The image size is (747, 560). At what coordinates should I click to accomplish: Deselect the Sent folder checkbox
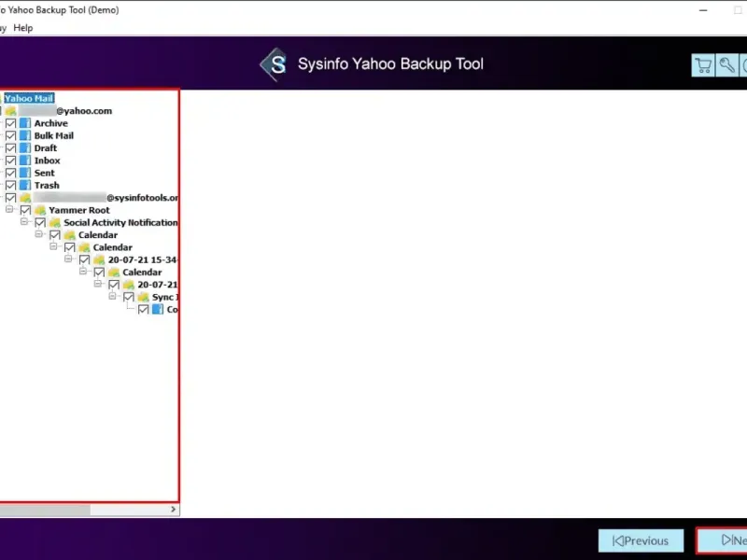click(10, 173)
